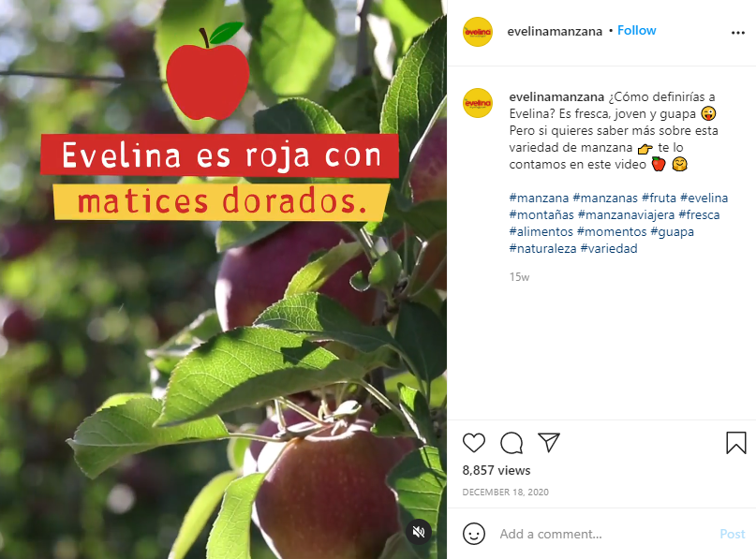This screenshot has height=559, width=756.
Task: Click the December 18, 2020 date link
Action: 505,492
